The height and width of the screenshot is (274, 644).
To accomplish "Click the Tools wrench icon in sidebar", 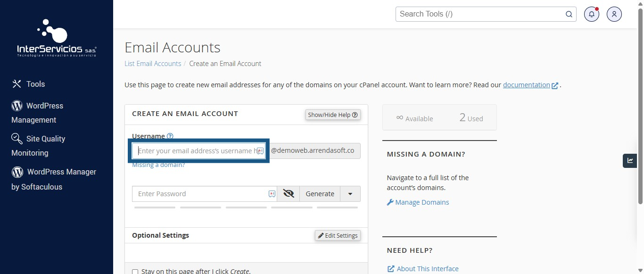I will (x=17, y=84).
